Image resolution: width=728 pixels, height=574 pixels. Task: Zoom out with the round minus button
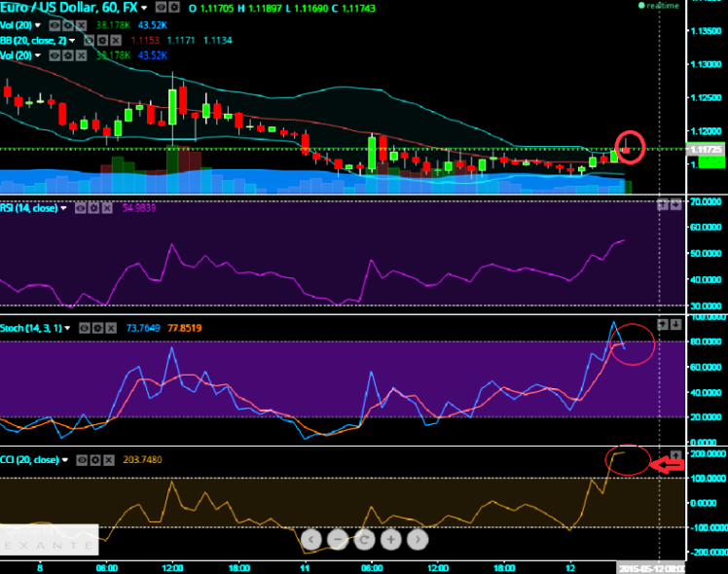(338, 540)
